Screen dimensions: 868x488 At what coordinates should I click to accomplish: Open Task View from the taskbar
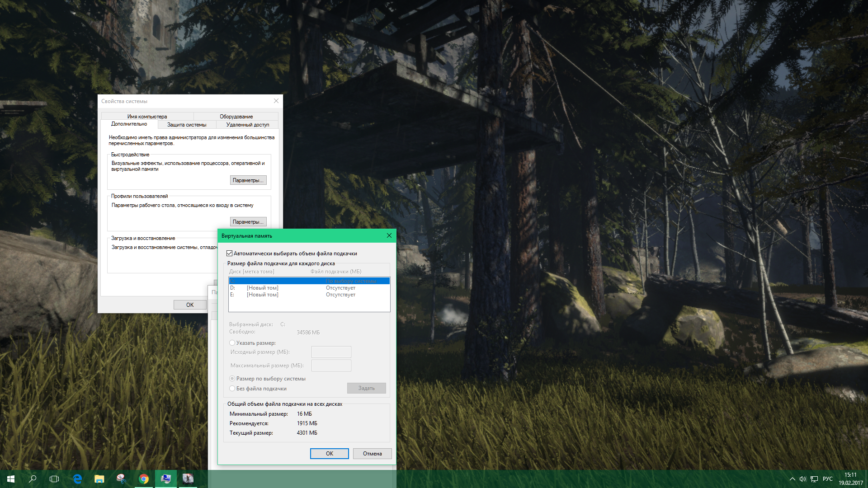click(x=54, y=479)
